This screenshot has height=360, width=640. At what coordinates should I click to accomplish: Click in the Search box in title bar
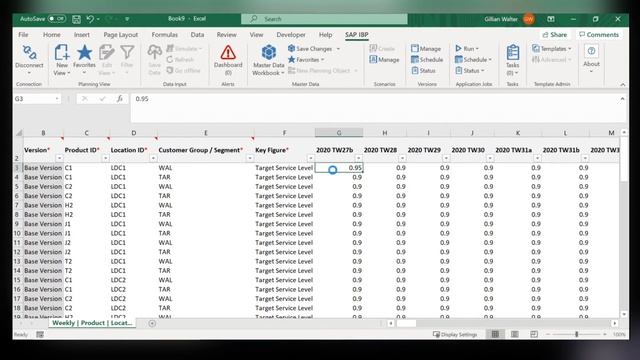pos(324,19)
